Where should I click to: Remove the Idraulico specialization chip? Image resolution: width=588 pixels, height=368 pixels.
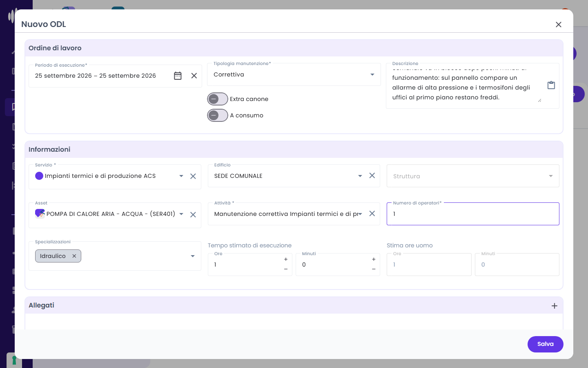pos(74,256)
